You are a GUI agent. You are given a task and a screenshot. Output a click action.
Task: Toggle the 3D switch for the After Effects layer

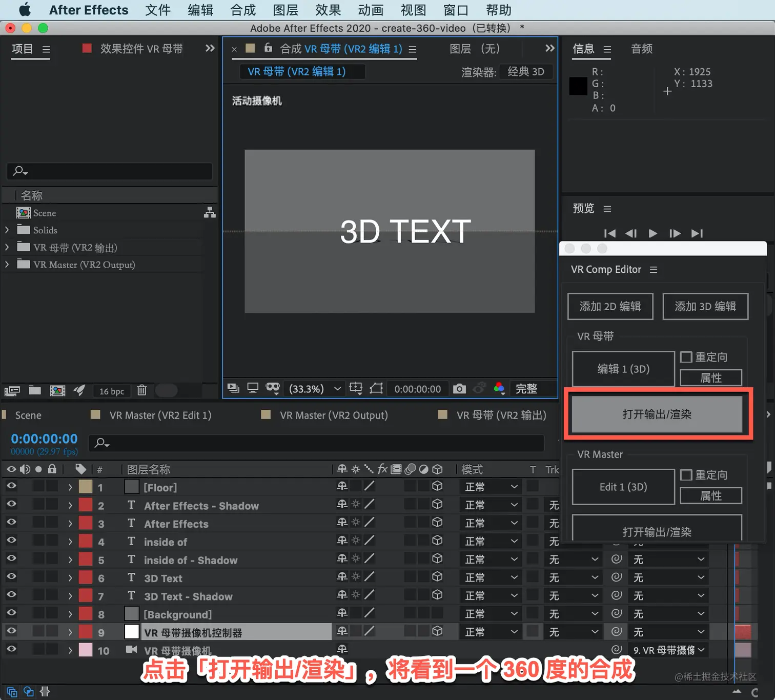tap(437, 523)
